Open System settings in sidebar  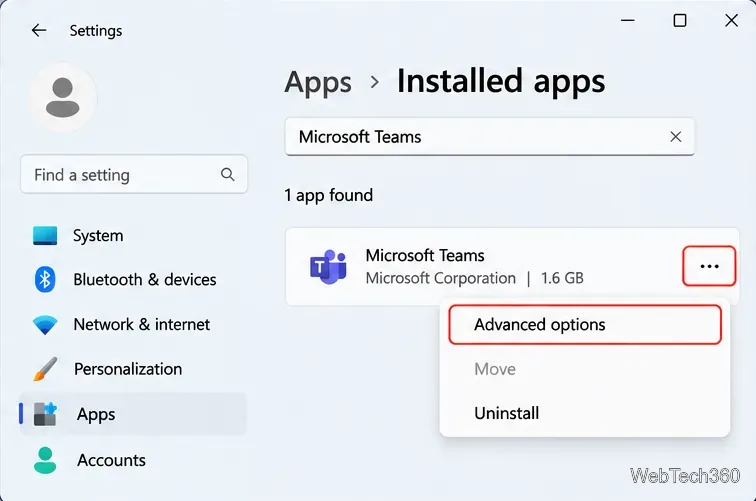click(x=133, y=236)
